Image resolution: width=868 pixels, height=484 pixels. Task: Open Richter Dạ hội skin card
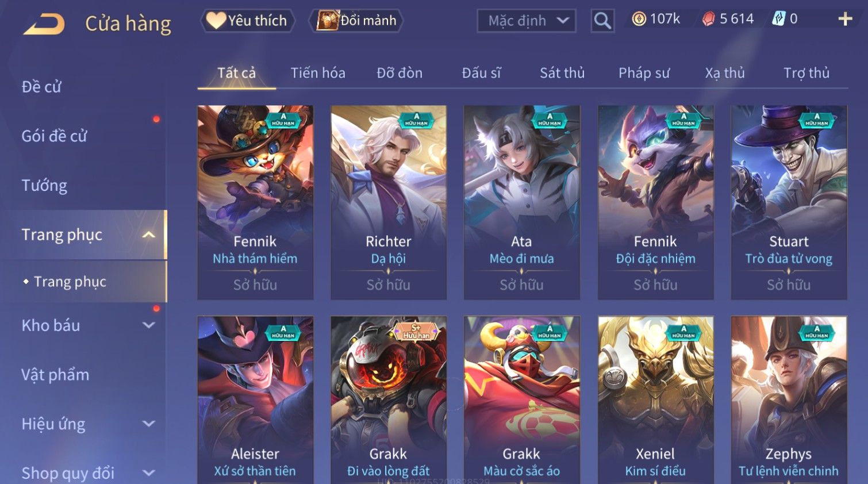tap(389, 202)
